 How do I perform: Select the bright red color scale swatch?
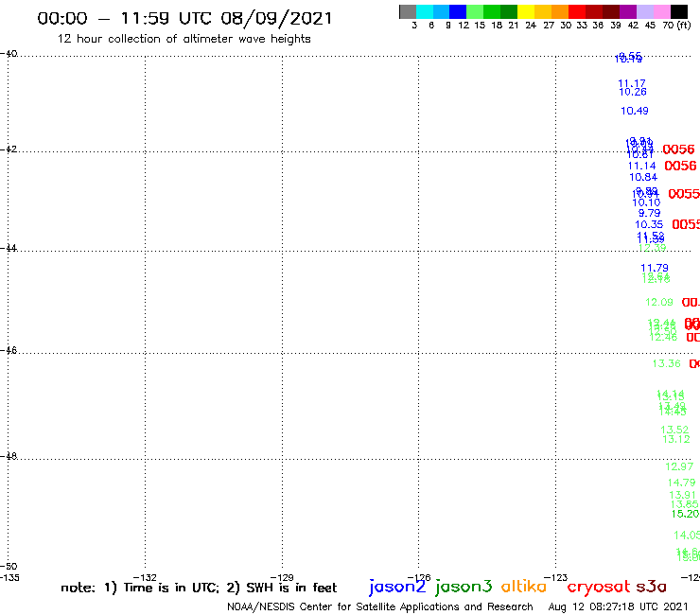point(577,11)
